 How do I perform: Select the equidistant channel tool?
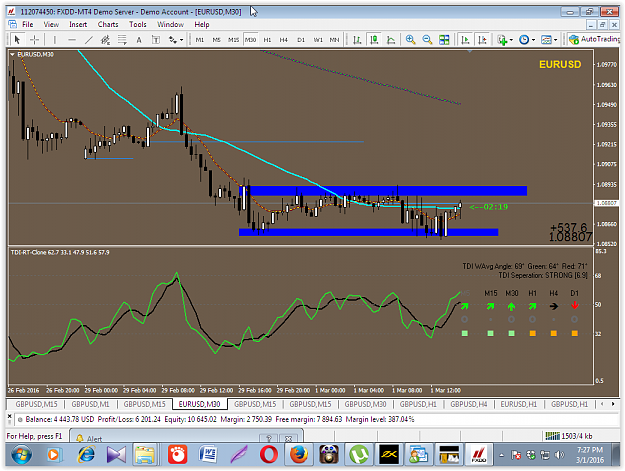tap(105, 39)
